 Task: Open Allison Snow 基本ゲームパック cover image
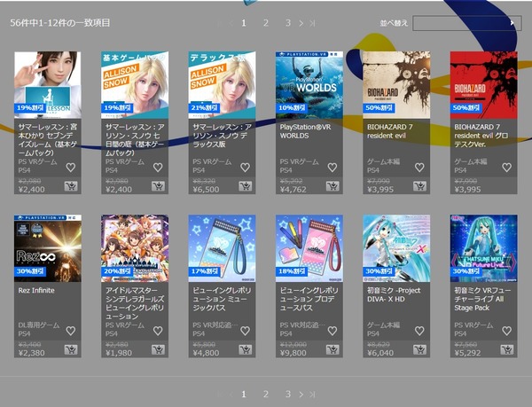[135, 85]
